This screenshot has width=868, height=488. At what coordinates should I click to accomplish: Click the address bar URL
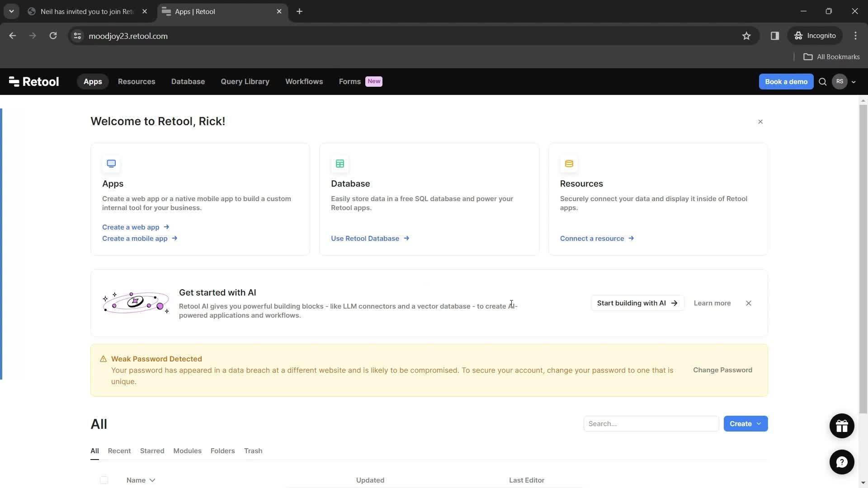128,36
